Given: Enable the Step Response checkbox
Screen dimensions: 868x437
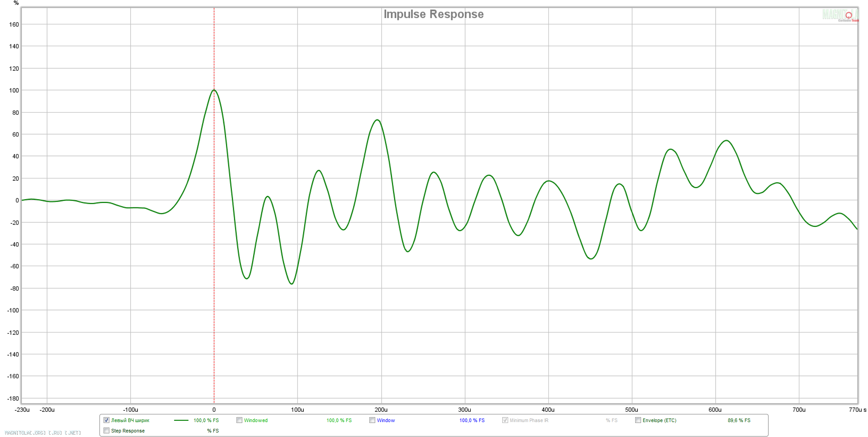Looking at the screenshot, I should click(x=106, y=431).
